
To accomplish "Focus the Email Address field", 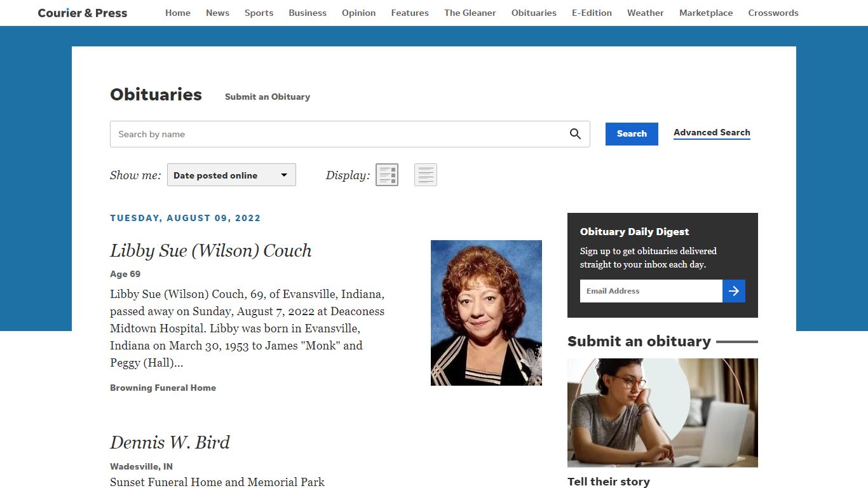I will click(x=651, y=291).
